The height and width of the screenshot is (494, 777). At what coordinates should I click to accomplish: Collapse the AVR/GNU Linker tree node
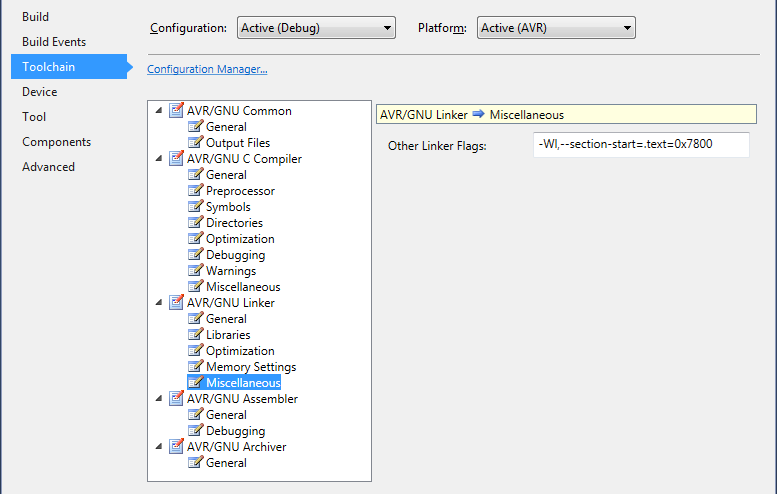(160, 303)
